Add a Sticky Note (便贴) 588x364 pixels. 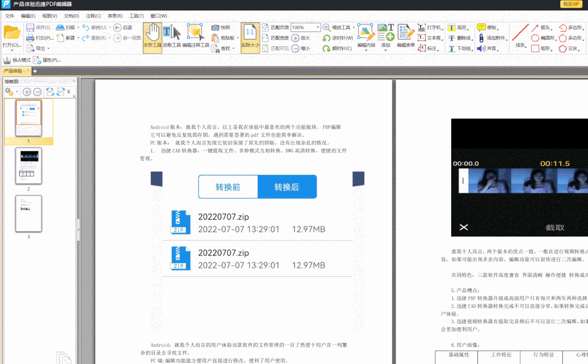[488, 27]
